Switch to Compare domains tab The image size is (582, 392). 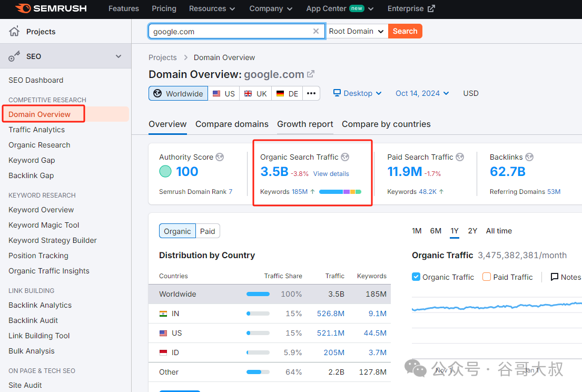click(x=232, y=124)
